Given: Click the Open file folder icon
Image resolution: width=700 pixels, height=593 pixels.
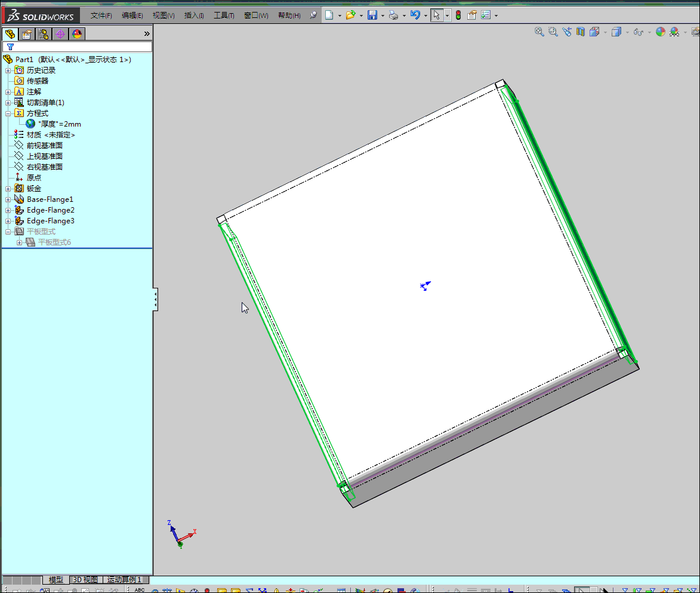Looking at the screenshot, I should point(350,15).
